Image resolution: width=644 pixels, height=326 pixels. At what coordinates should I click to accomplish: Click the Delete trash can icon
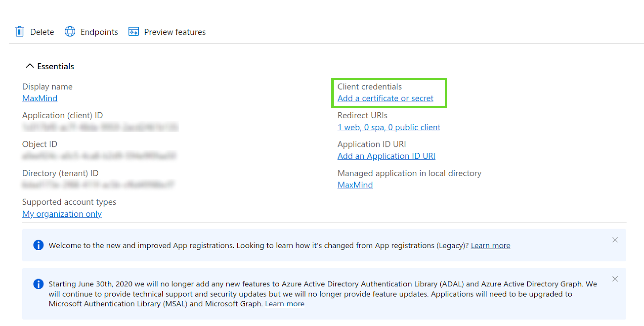tap(20, 31)
